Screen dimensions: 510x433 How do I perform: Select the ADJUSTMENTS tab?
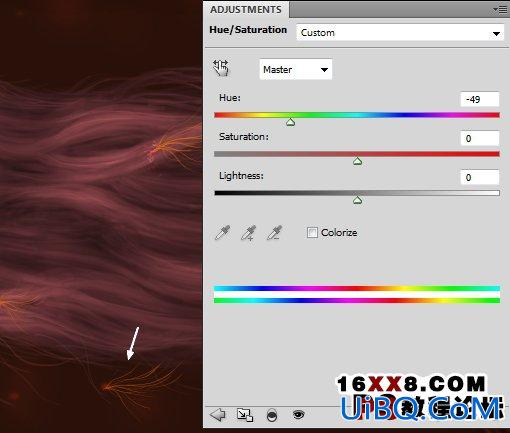(x=246, y=9)
